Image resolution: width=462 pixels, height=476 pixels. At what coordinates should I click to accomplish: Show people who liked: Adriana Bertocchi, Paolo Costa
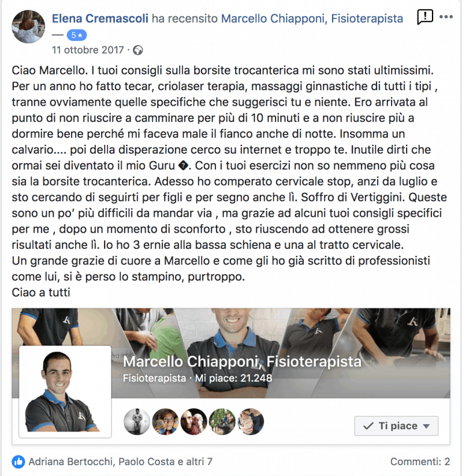coord(120,462)
